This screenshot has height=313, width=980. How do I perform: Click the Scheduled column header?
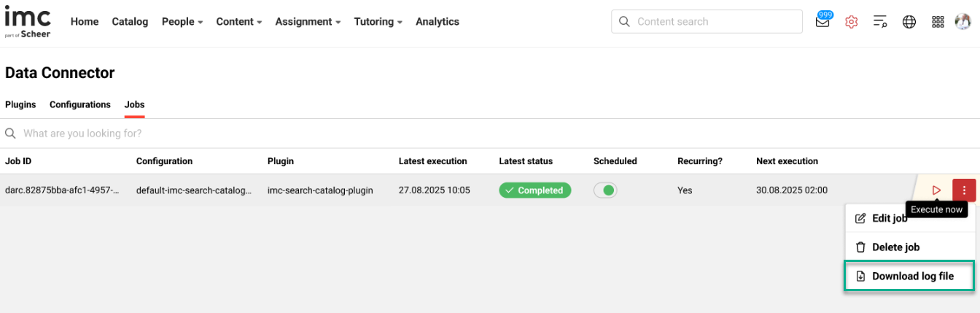[x=615, y=161]
